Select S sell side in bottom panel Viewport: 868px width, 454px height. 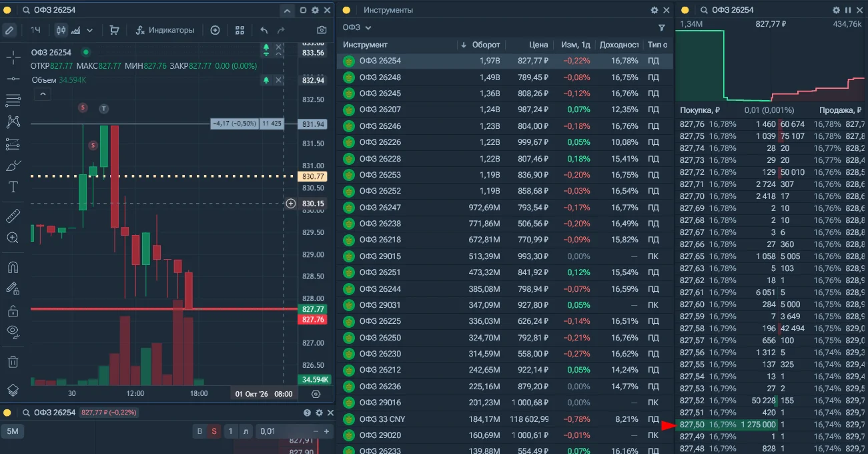(x=214, y=431)
